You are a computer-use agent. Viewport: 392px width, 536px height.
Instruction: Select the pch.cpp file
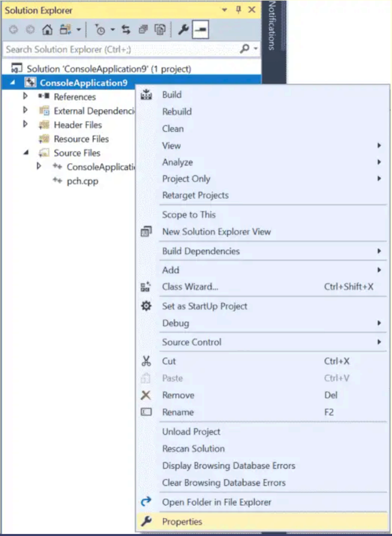click(x=82, y=181)
